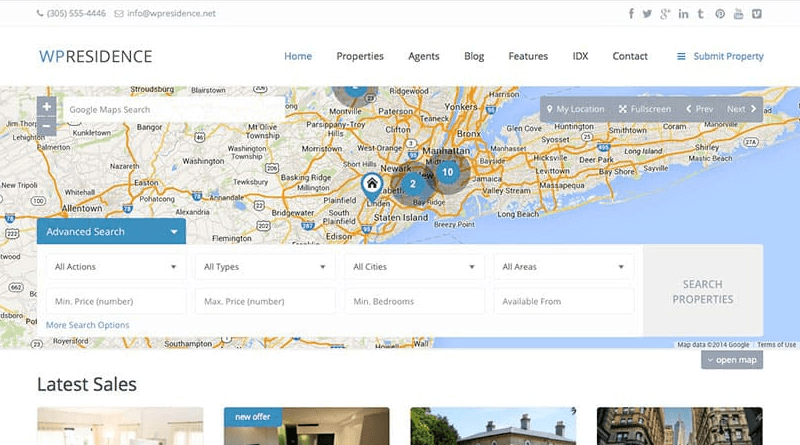Open the Twitter social icon
800x445 pixels.
point(647,14)
